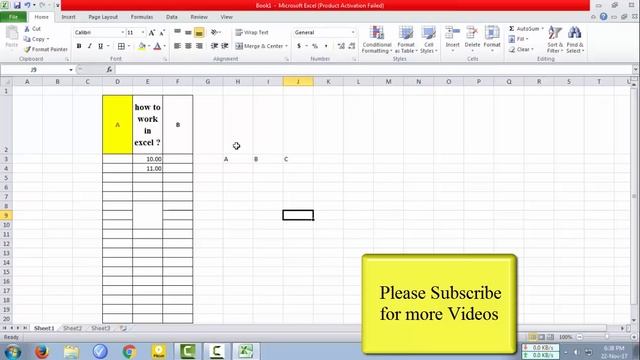Click the Cut scissors icon

click(x=27, y=29)
